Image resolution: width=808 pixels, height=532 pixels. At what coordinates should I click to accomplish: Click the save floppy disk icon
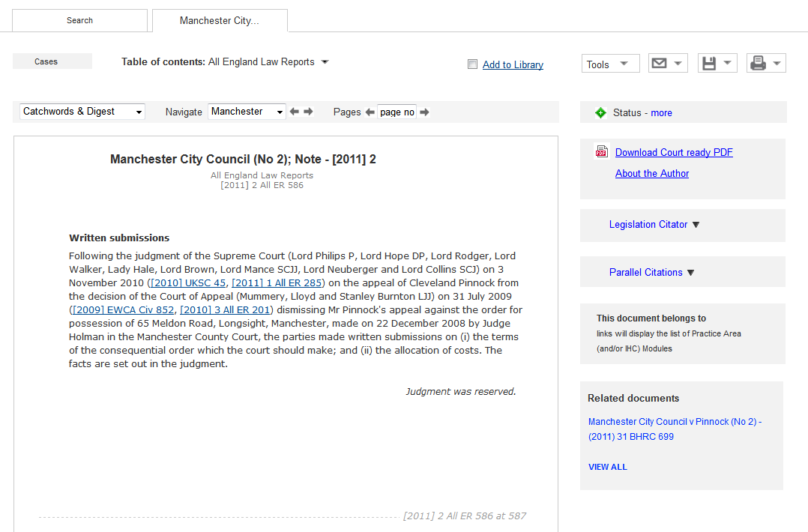[x=709, y=64]
